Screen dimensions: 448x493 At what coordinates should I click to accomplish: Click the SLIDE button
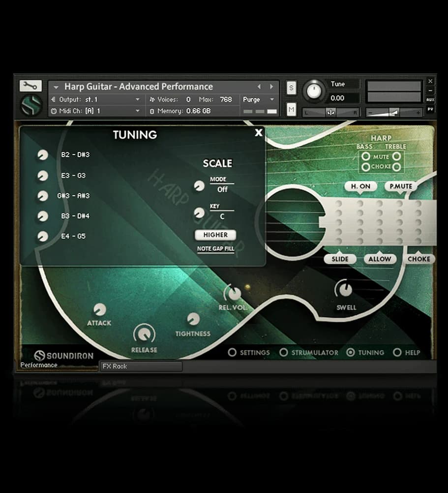coord(340,259)
